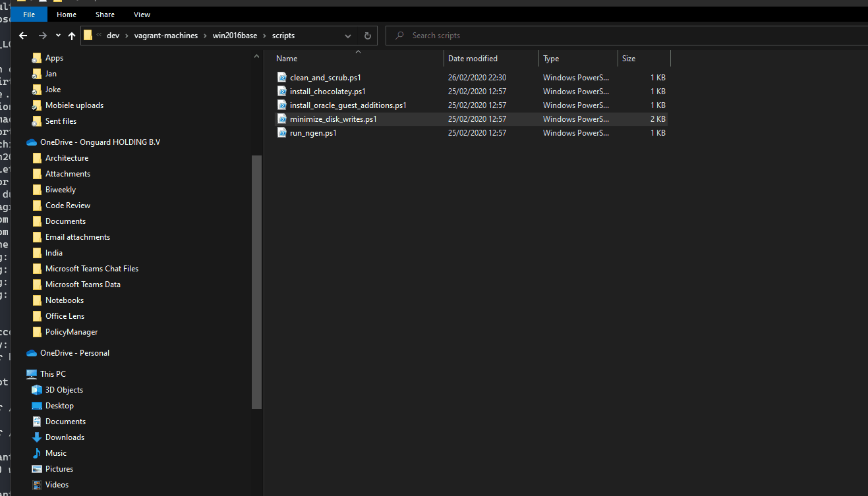Switch to the Share tab
Viewport: 868px width, 496px height.
pos(104,14)
